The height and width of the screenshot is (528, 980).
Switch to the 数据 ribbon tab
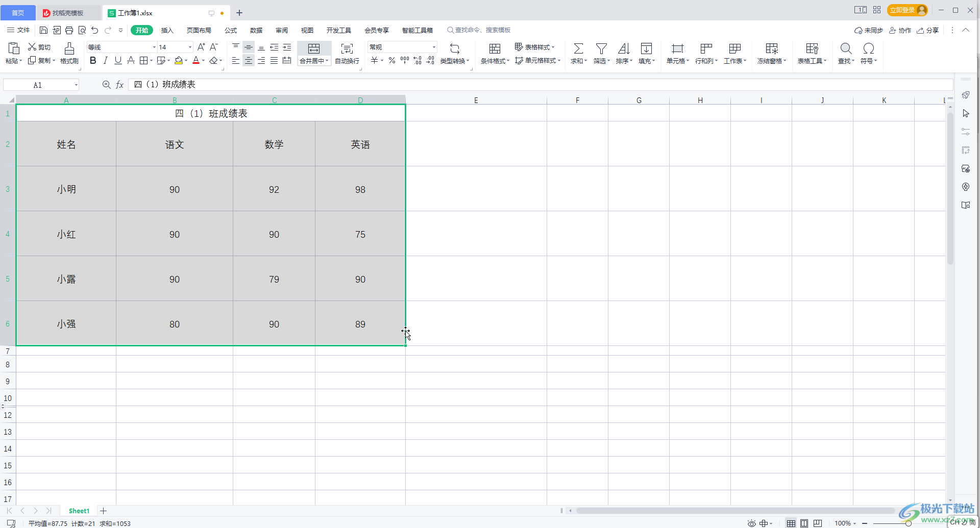[x=256, y=30]
